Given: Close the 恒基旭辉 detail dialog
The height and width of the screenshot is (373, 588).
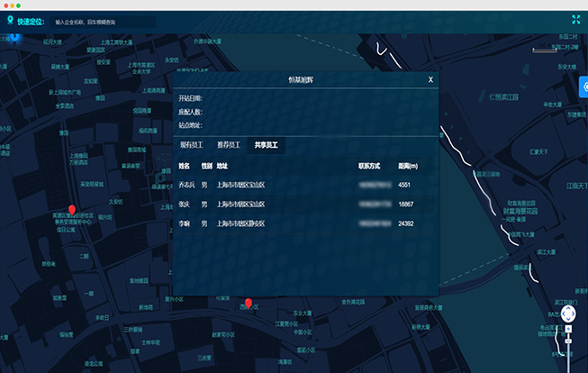Looking at the screenshot, I should pos(430,80).
